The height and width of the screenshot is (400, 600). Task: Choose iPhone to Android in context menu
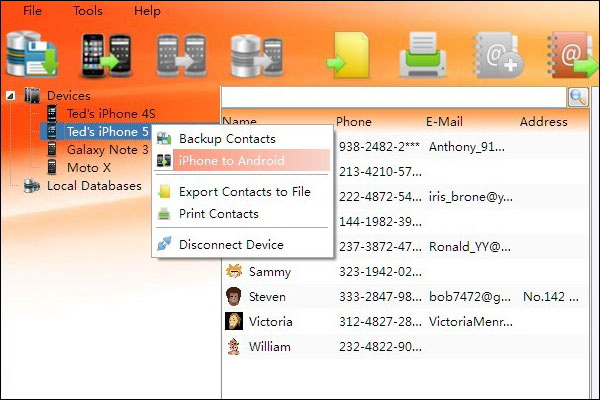coord(243,160)
